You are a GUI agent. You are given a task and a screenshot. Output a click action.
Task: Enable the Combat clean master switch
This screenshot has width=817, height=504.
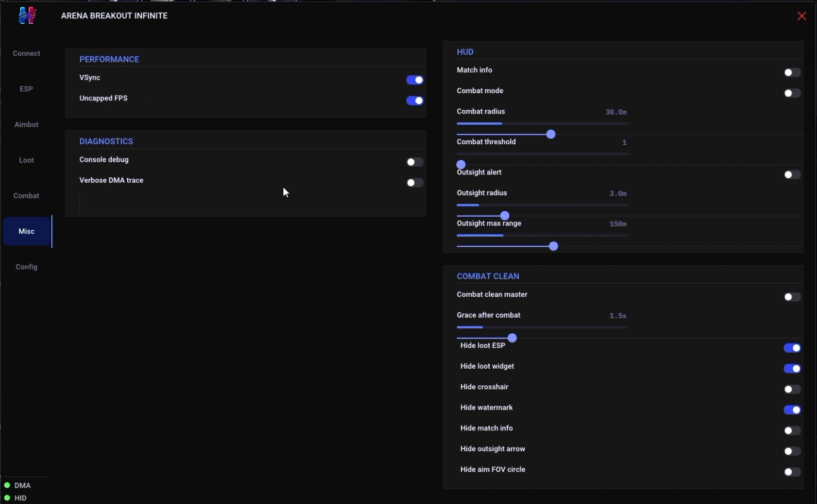pyautogui.click(x=792, y=297)
